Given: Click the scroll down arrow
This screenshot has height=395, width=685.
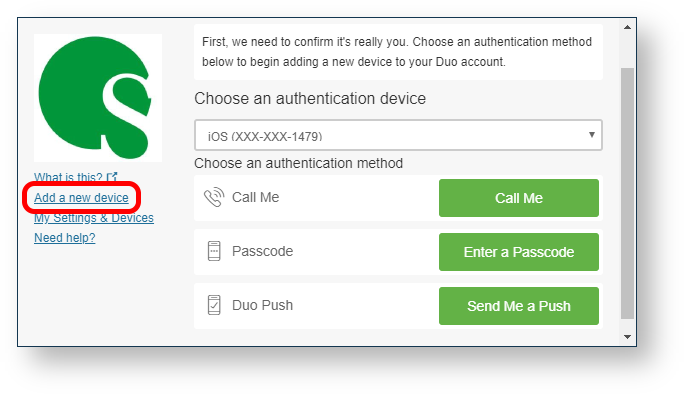Looking at the screenshot, I should coord(627,337).
